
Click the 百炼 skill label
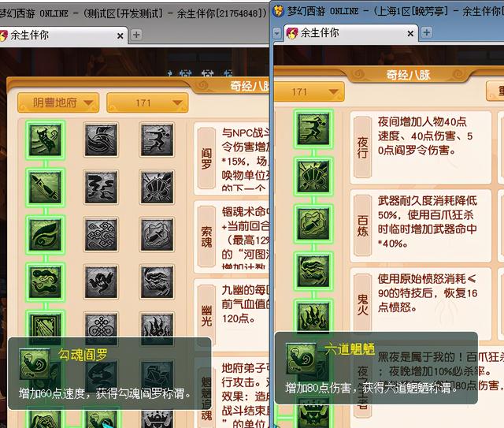coord(362,226)
